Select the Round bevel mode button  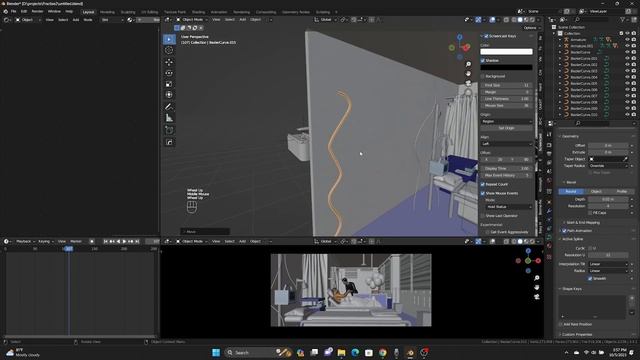571,191
